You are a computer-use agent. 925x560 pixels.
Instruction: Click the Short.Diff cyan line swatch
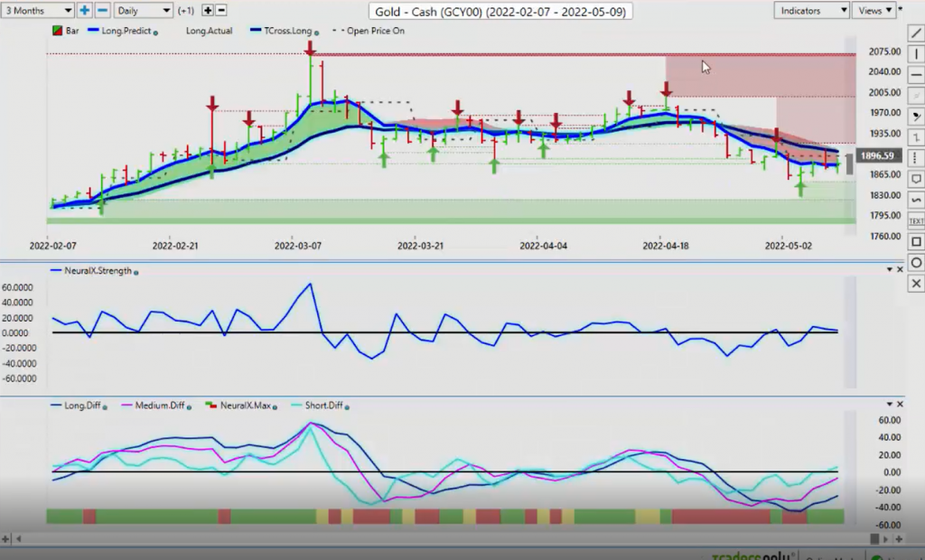pyautogui.click(x=296, y=406)
